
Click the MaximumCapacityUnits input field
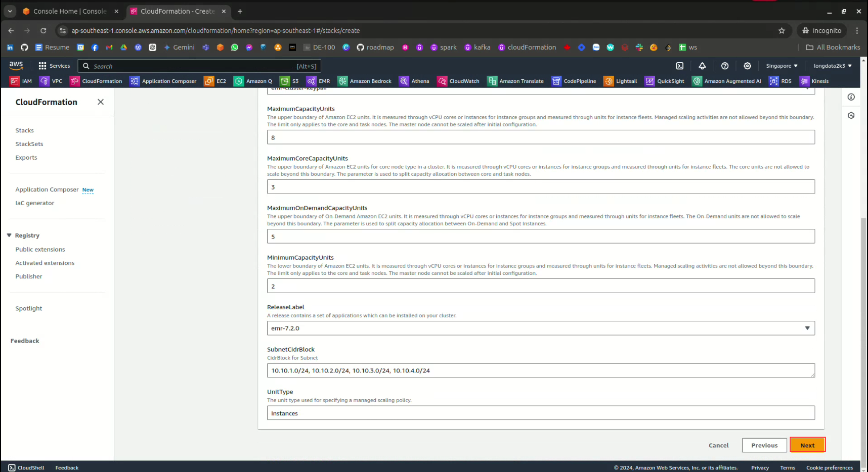[540, 137]
